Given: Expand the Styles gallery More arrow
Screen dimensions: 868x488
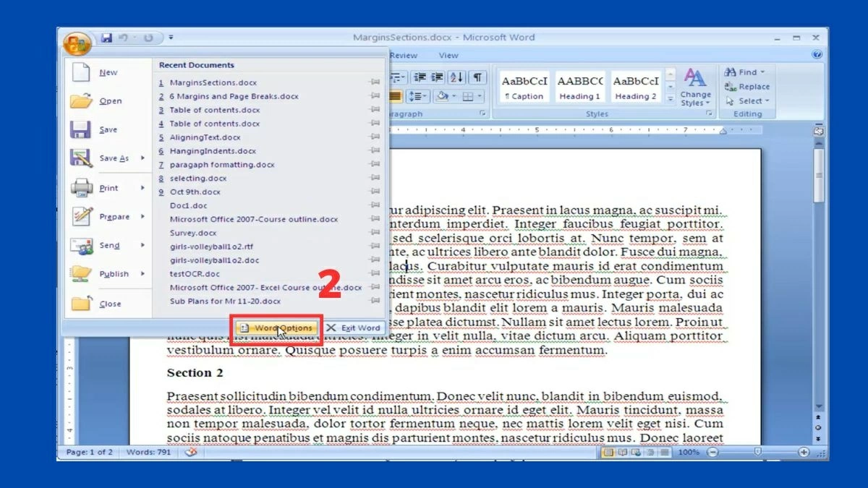Looking at the screenshot, I should point(671,100).
